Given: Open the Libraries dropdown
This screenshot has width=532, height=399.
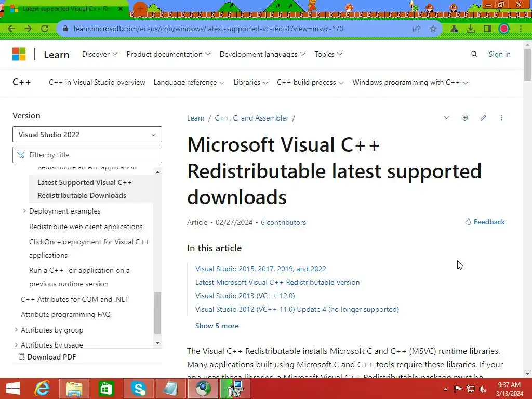Looking at the screenshot, I should coord(250,82).
